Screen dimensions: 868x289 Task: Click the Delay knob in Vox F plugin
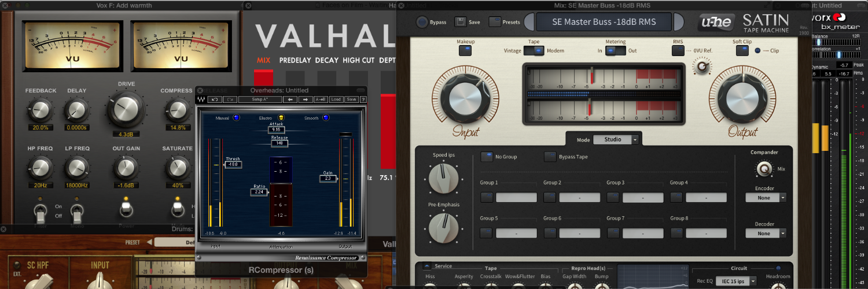(x=76, y=110)
